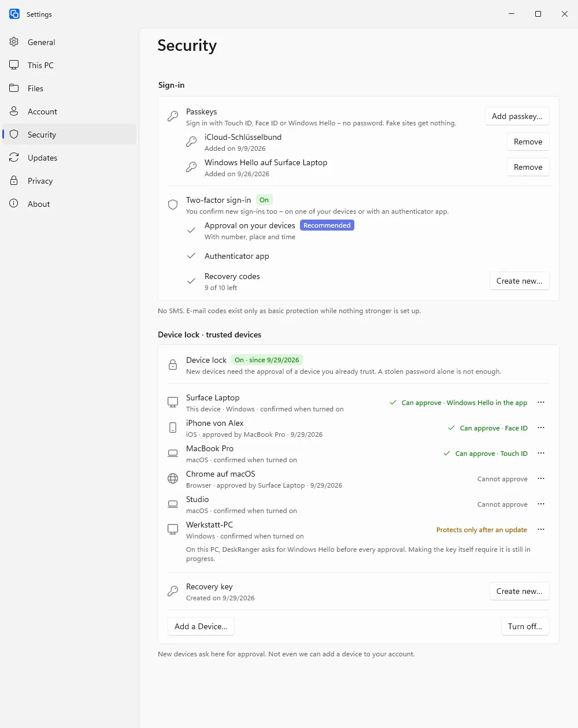The height and width of the screenshot is (728, 578).
Task: Click the Add a Device… button
Action: [x=201, y=626]
